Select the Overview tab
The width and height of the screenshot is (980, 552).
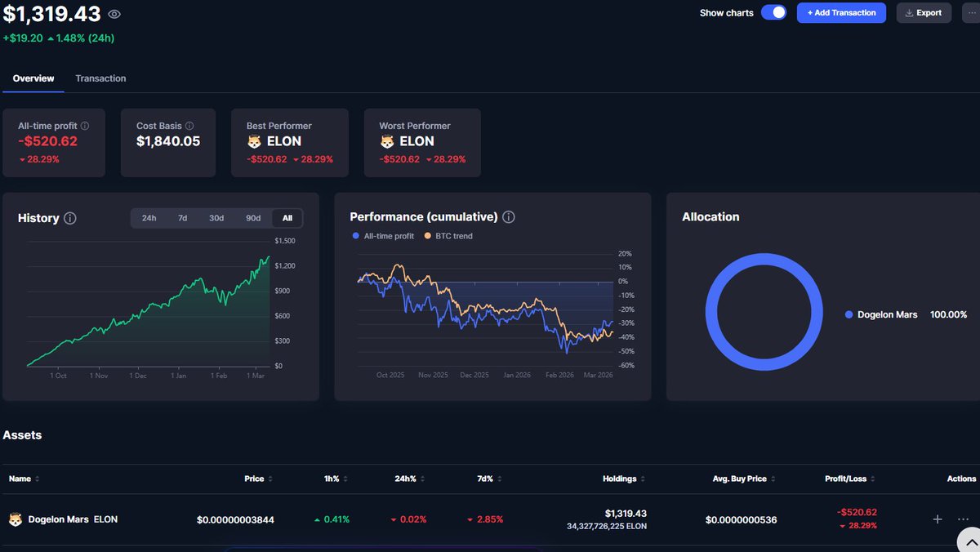(33, 78)
